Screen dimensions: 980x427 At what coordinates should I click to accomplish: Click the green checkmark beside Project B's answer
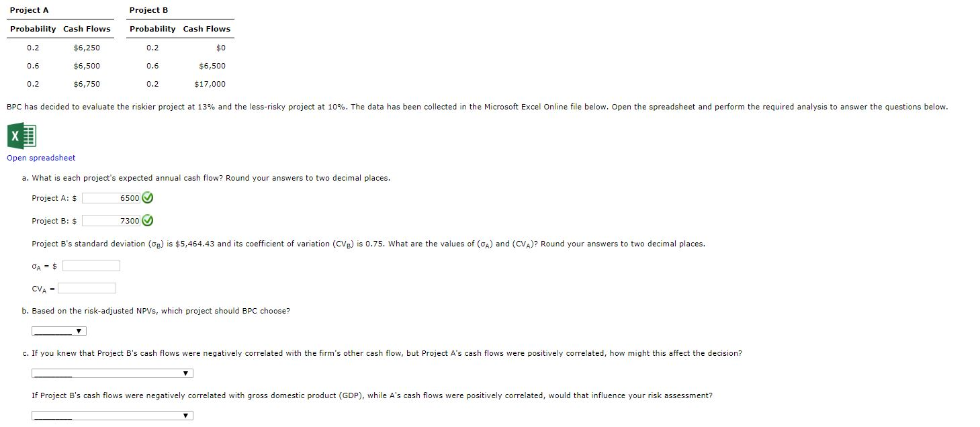tap(146, 220)
